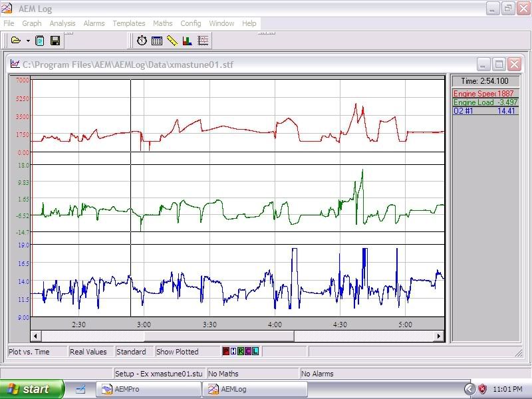Viewport: 532px width, 399px height.
Task: Open the Windows Start menu
Action: (32, 389)
